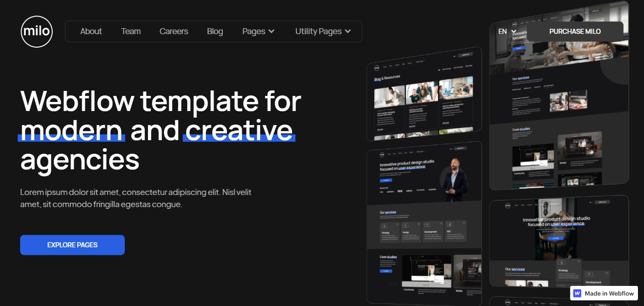Click the PURCHASE MILO button

tap(575, 31)
